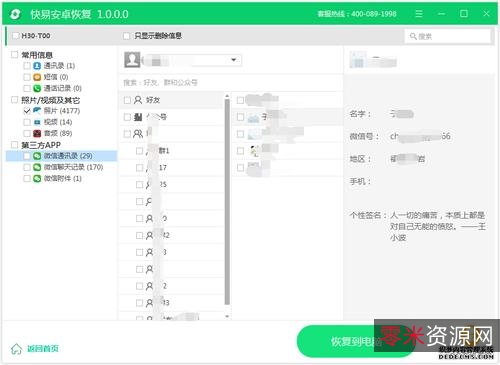Select 微信附件 (1) in the sidebar
Viewport: 500px width, 365px height.
pyautogui.click(x=63, y=179)
